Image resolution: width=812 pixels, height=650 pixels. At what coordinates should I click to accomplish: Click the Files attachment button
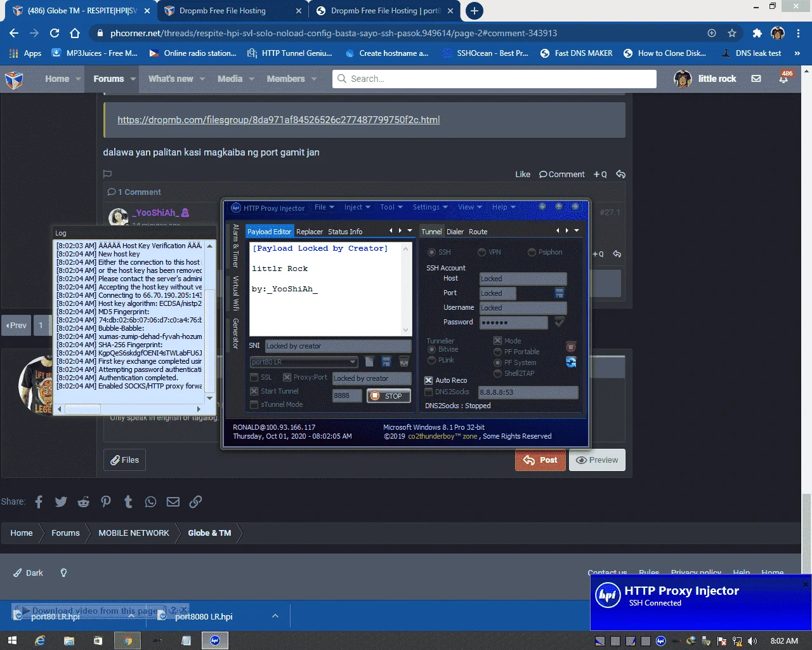(x=125, y=460)
